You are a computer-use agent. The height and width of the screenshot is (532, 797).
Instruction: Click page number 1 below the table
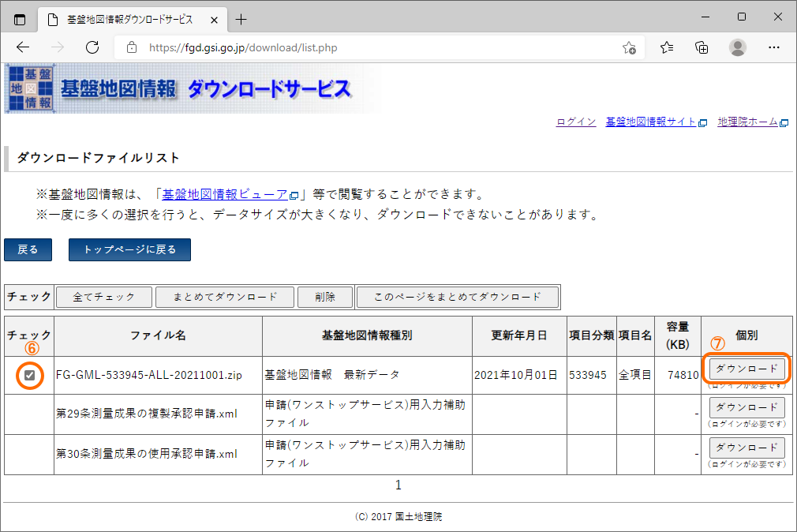coord(398,485)
